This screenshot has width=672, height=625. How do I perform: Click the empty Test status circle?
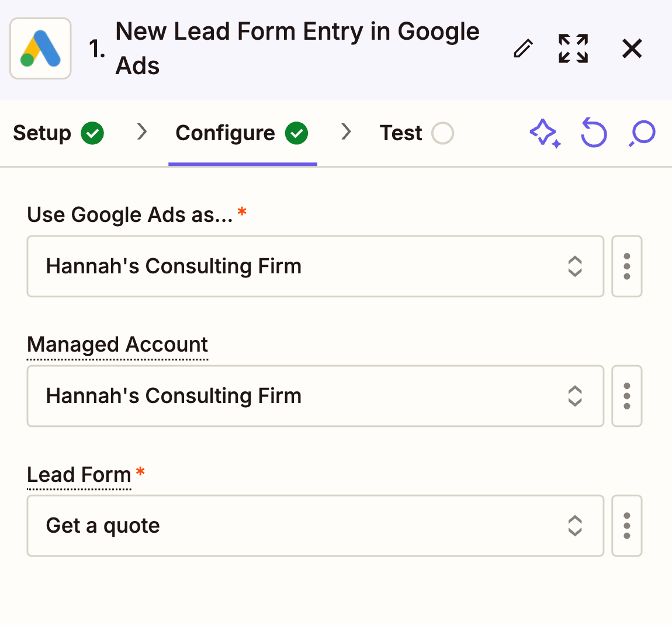[x=442, y=133]
